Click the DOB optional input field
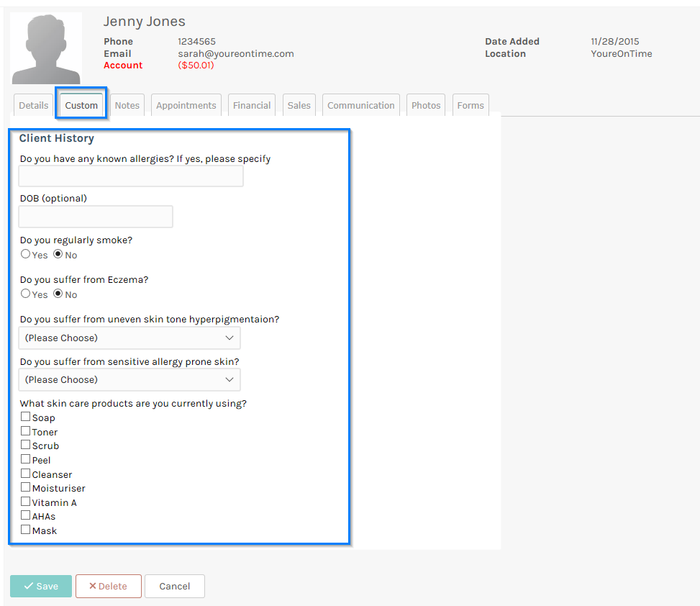This screenshot has width=700, height=606. point(95,216)
